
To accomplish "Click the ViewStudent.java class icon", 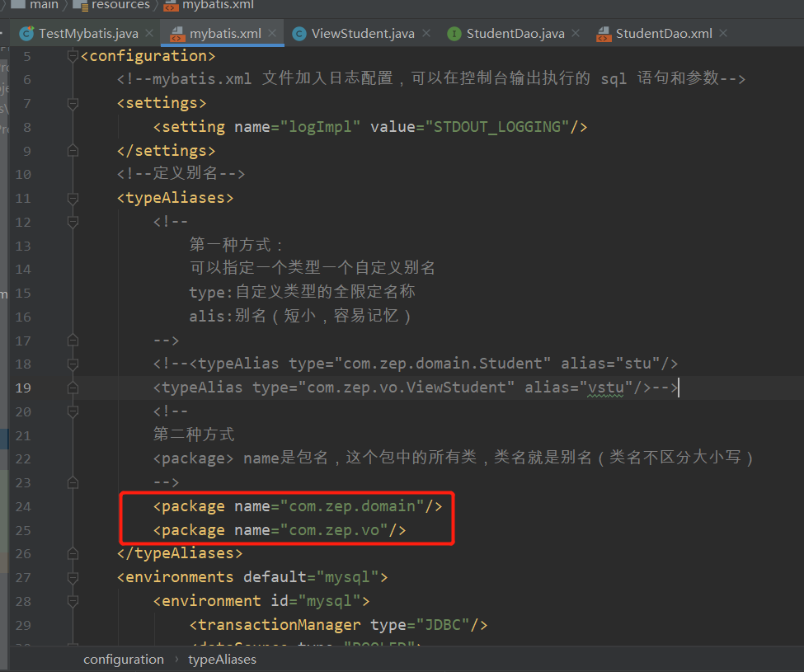I will (299, 34).
